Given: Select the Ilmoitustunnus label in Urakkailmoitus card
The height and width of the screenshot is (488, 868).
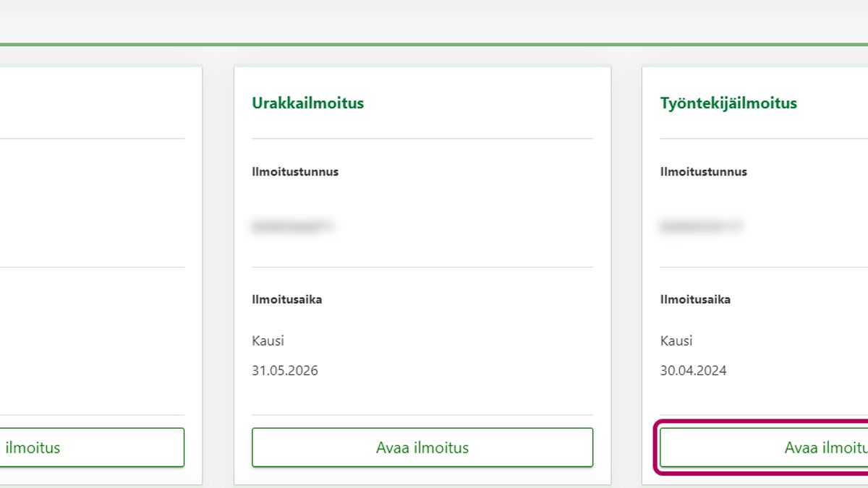Looking at the screenshot, I should [295, 172].
